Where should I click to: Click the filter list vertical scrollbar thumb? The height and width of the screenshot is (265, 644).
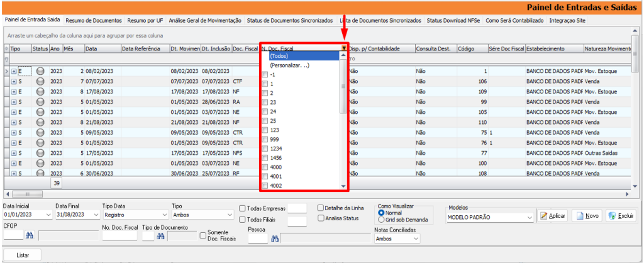(343, 86)
